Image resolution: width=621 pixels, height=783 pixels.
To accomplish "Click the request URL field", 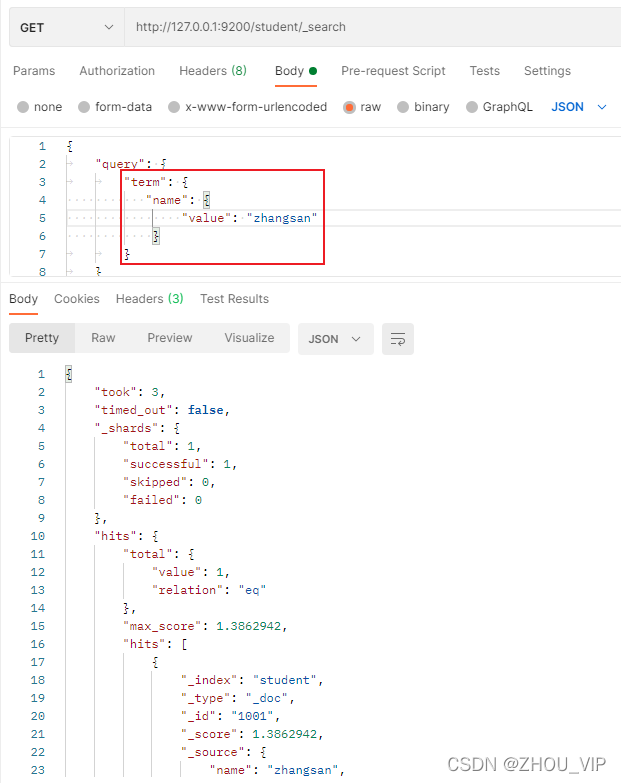I will [372, 27].
